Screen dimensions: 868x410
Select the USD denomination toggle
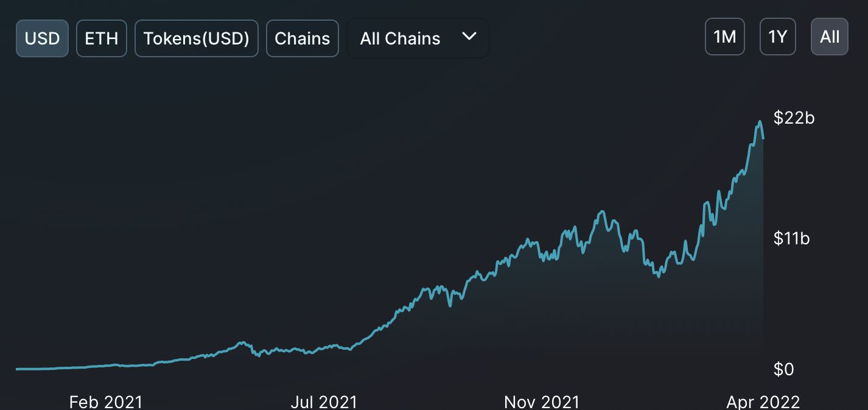[x=42, y=38]
